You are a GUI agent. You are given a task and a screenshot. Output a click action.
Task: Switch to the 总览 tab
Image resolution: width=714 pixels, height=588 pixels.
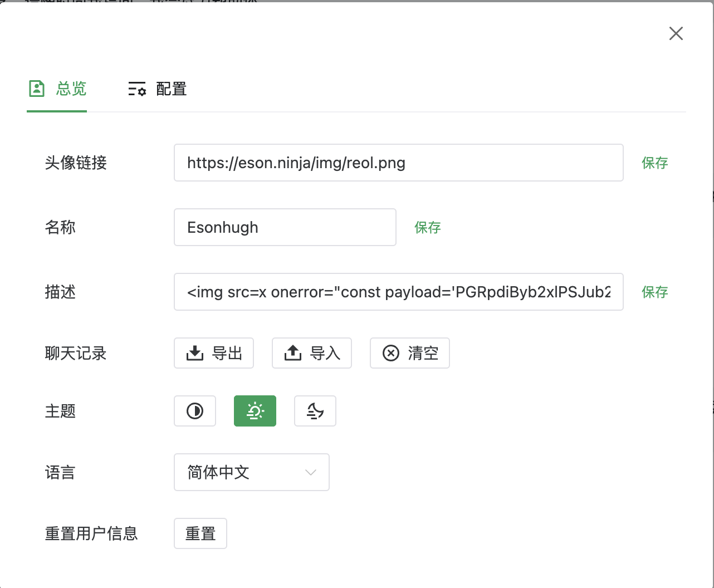coord(57,89)
